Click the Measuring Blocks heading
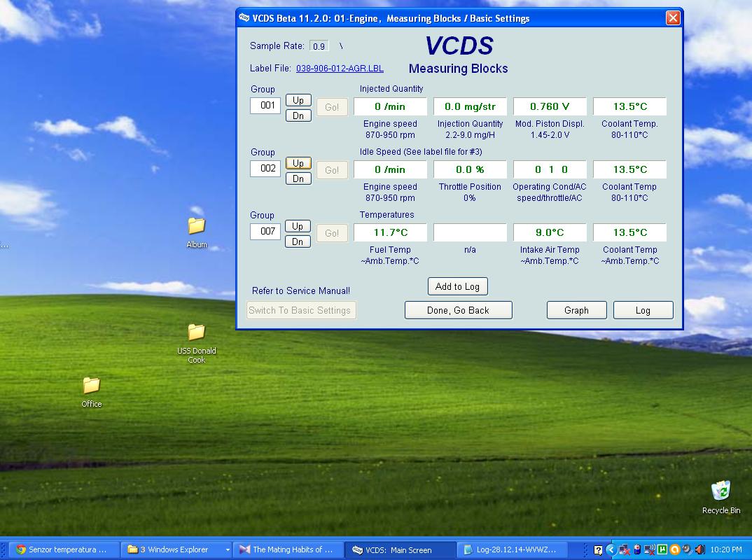Screen dimensions: 752x560 [458, 69]
